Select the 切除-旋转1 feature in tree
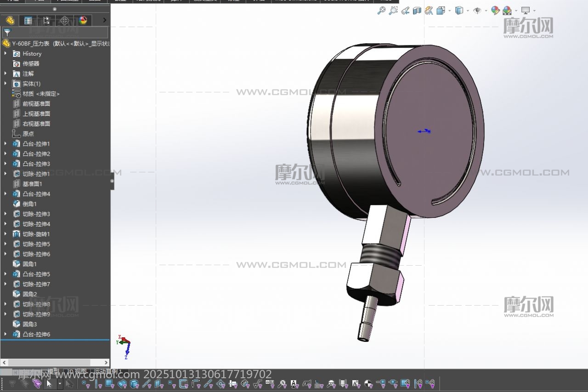The height and width of the screenshot is (392, 588). (x=36, y=234)
